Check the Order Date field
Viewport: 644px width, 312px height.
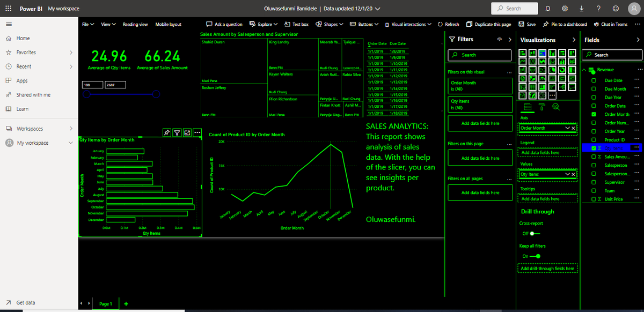pos(594,106)
